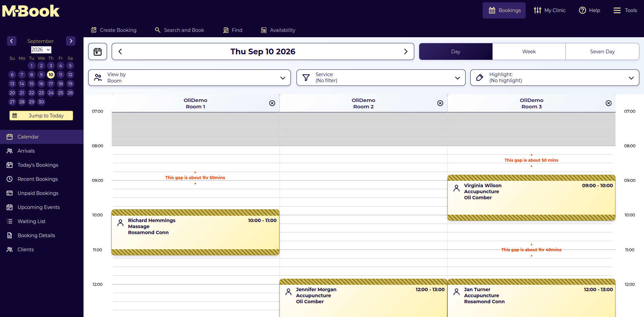Remove the OliDemo Room 2 column
The height and width of the screenshot is (317, 644).
click(x=440, y=103)
